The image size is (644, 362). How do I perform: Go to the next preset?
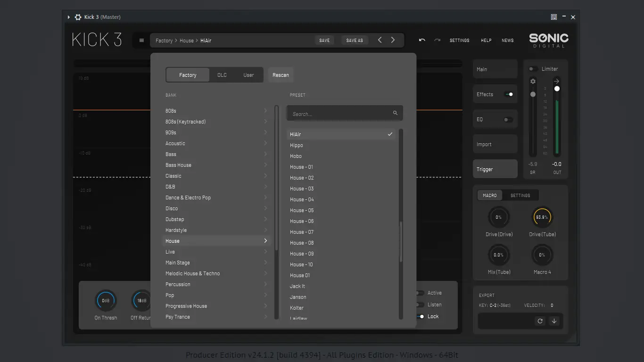tap(393, 40)
